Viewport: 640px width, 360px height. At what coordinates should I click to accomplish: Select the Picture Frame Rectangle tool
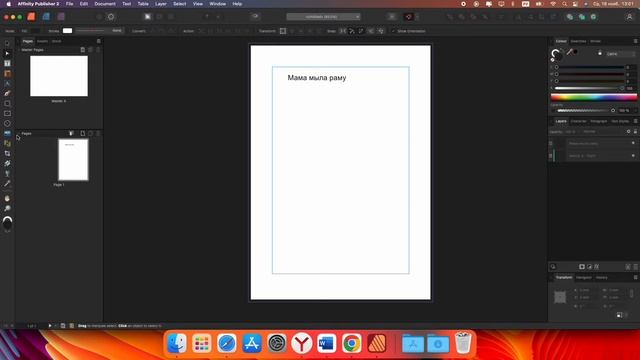click(x=7, y=113)
